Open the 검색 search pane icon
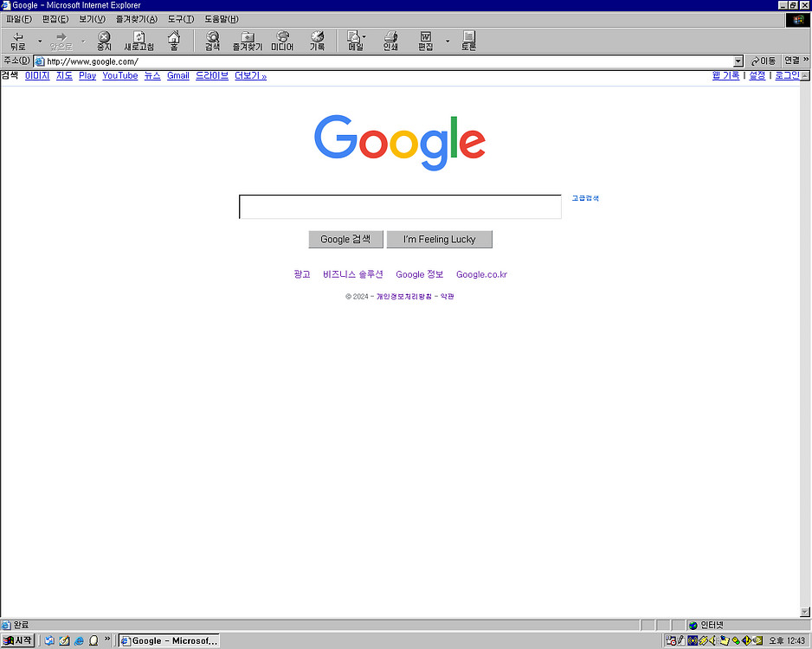The width and height of the screenshot is (812, 649). [x=212, y=41]
